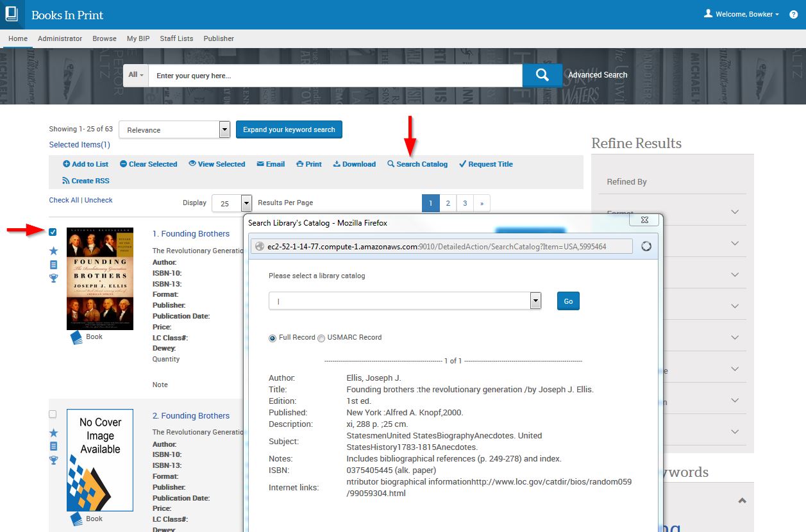Click notes page icon for second Founding Brothers

pyautogui.click(x=53, y=446)
